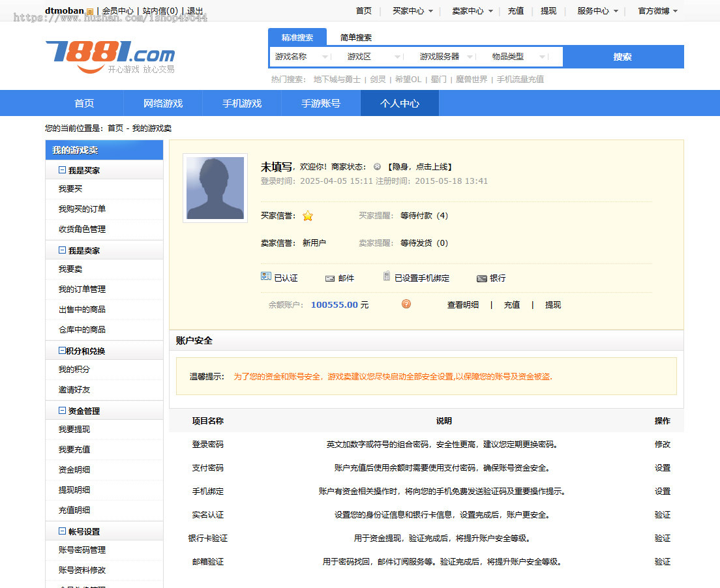Click 等待发货 (0) seller reminder
This screenshot has width=720, height=588.
(x=424, y=243)
